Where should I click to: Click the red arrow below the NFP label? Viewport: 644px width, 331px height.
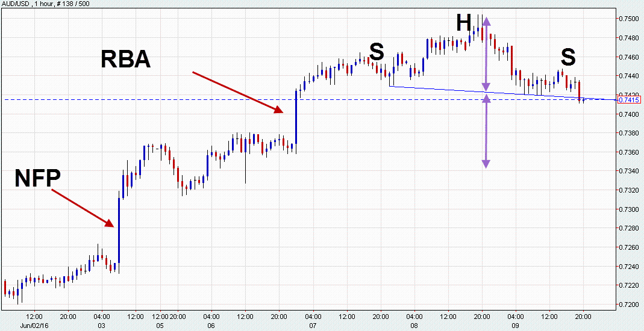(x=83, y=208)
